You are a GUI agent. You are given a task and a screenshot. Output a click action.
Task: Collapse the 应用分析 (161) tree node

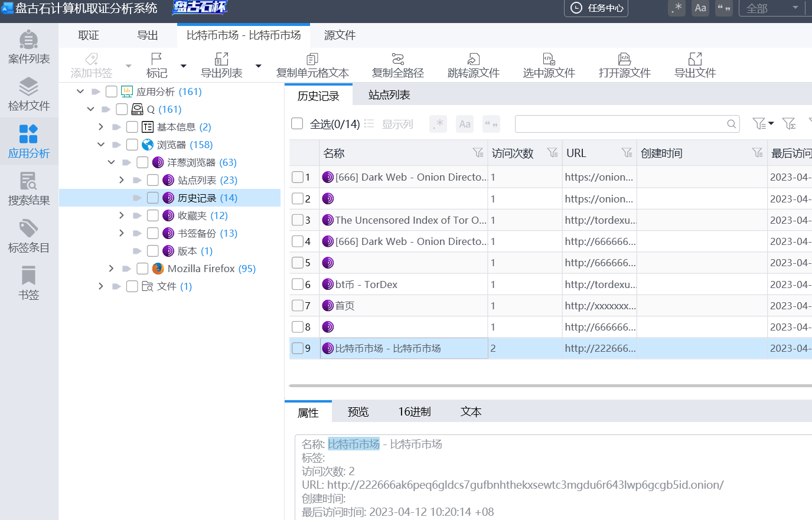[x=80, y=91]
